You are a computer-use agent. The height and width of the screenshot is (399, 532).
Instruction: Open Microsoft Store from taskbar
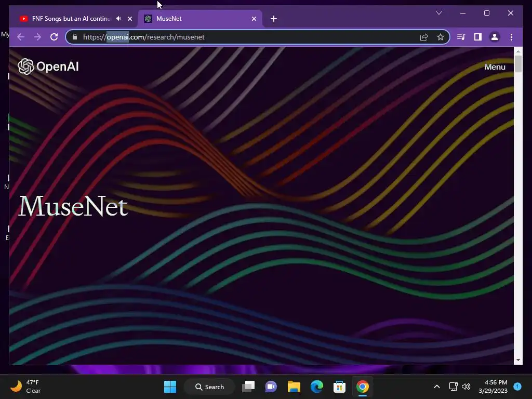pos(339,387)
